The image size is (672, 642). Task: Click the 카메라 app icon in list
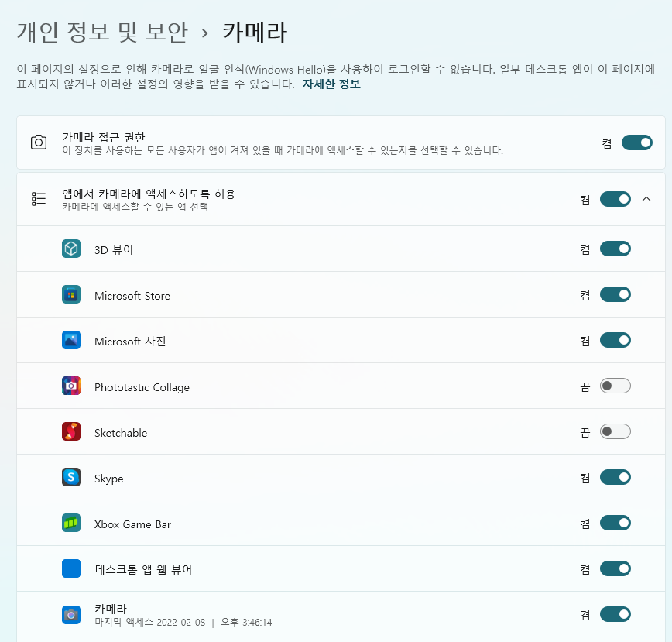71,615
